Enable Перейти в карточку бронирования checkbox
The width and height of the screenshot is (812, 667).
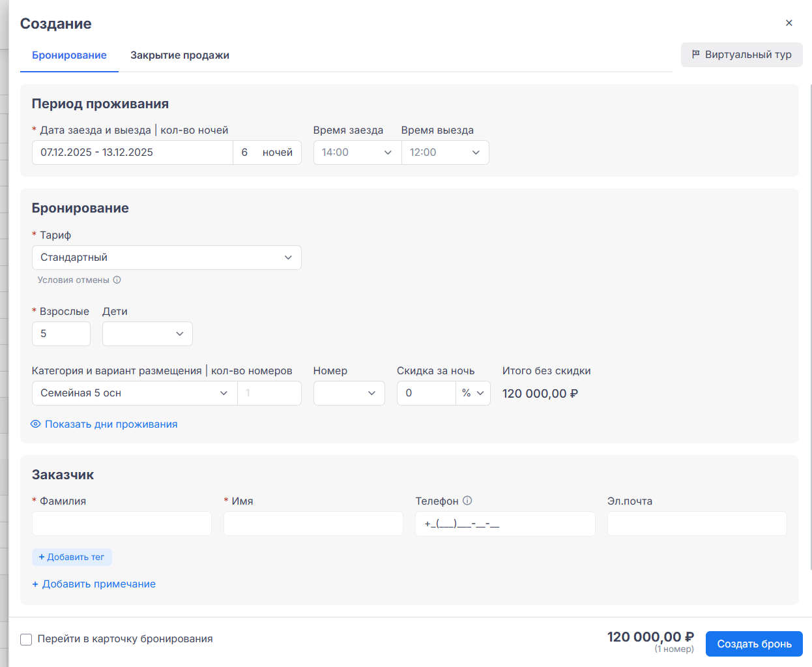click(26, 640)
